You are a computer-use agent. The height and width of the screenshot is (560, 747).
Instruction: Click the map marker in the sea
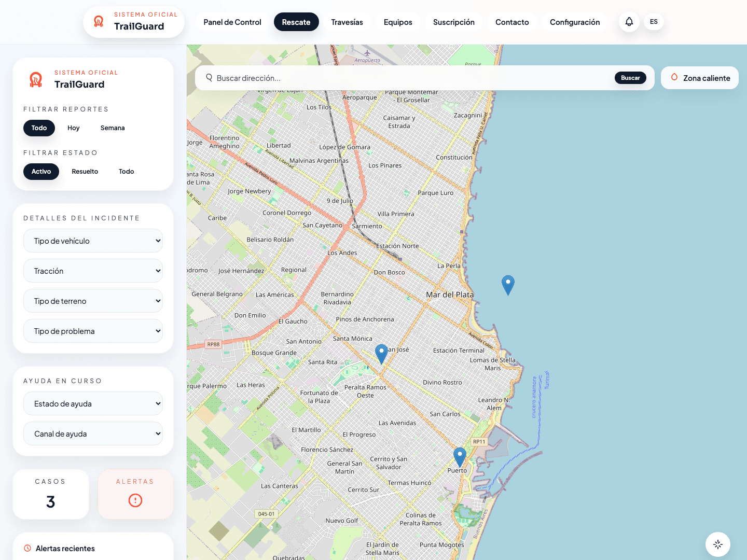pyautogui.click(x=508, y=285)
